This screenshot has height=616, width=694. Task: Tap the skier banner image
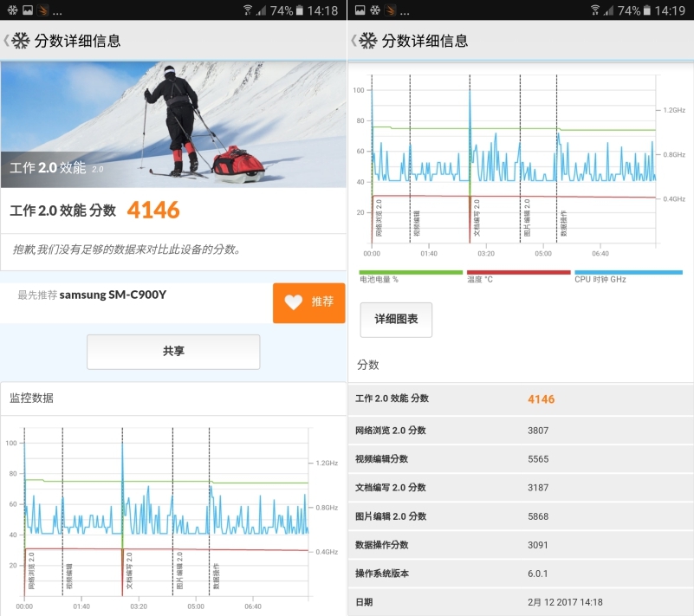pos(173,125)
